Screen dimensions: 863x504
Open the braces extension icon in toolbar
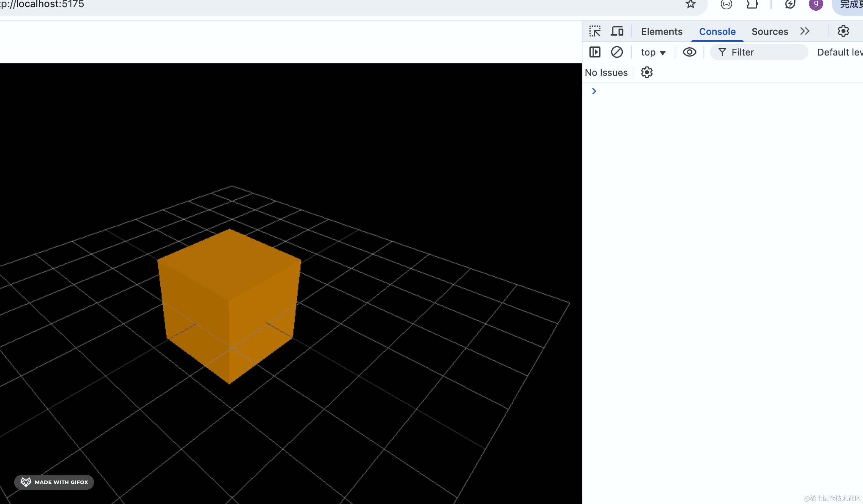point(726,4)
